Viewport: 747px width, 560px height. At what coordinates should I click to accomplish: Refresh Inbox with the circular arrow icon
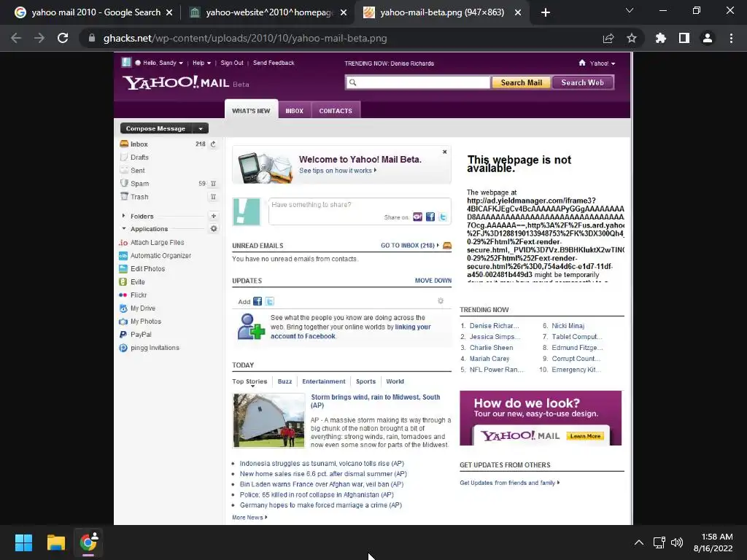click(x=213, y=144)
